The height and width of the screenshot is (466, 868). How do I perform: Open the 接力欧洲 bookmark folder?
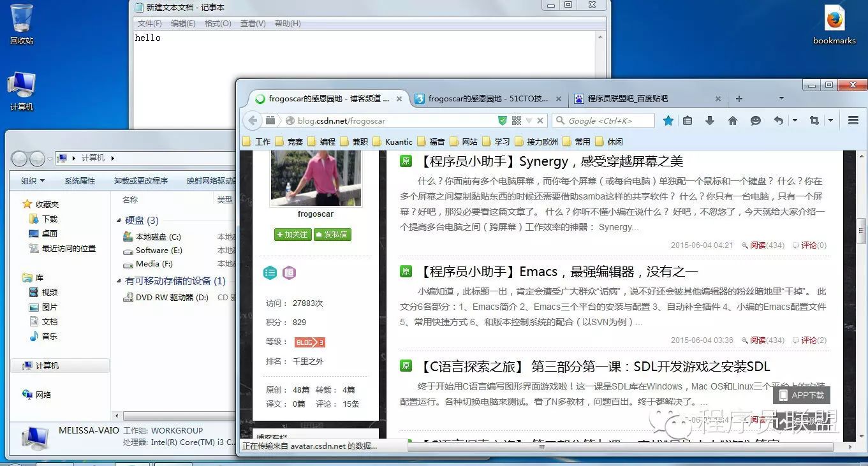click(536, 142)
